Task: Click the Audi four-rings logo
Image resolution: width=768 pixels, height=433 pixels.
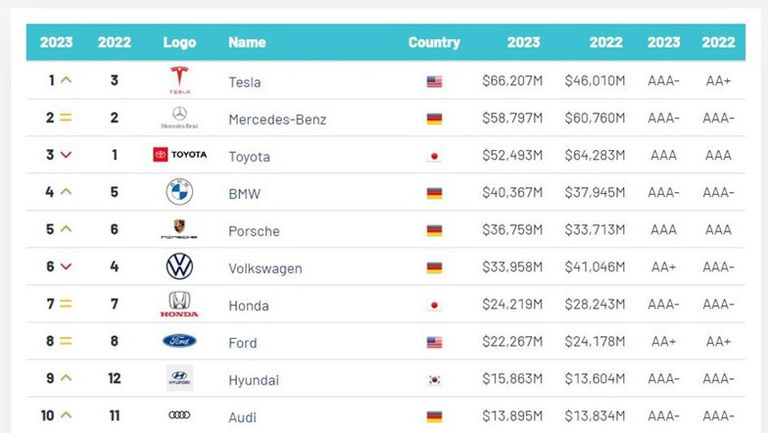Action: pyautogui.click(x=179, y=415)
